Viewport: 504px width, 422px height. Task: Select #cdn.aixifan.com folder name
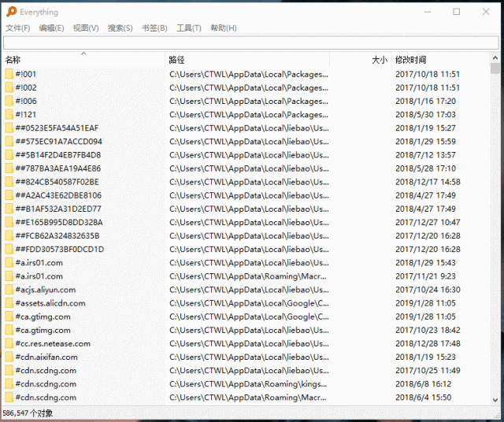pos(46,357)
